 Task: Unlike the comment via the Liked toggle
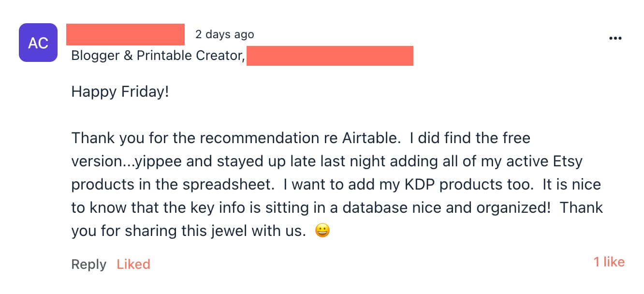(x=133, y=264)
